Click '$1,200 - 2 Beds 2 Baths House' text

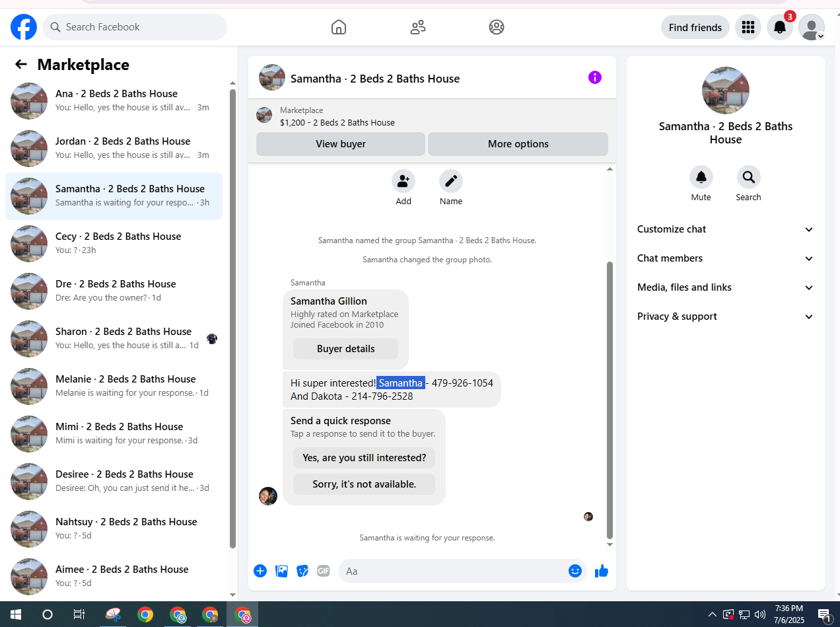tap(337, 122)
